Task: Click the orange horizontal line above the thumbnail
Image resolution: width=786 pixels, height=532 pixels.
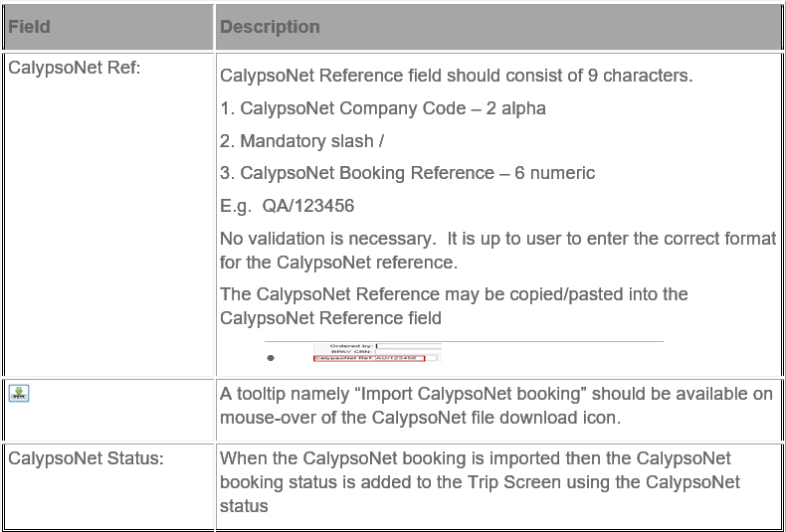Action: pos(464,342)
